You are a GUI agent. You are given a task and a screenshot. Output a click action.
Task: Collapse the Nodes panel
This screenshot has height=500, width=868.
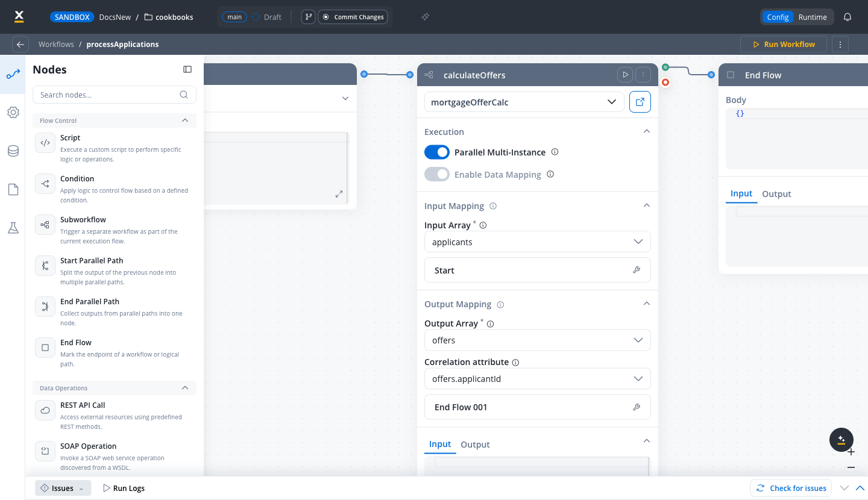click(x=187, y=69)
